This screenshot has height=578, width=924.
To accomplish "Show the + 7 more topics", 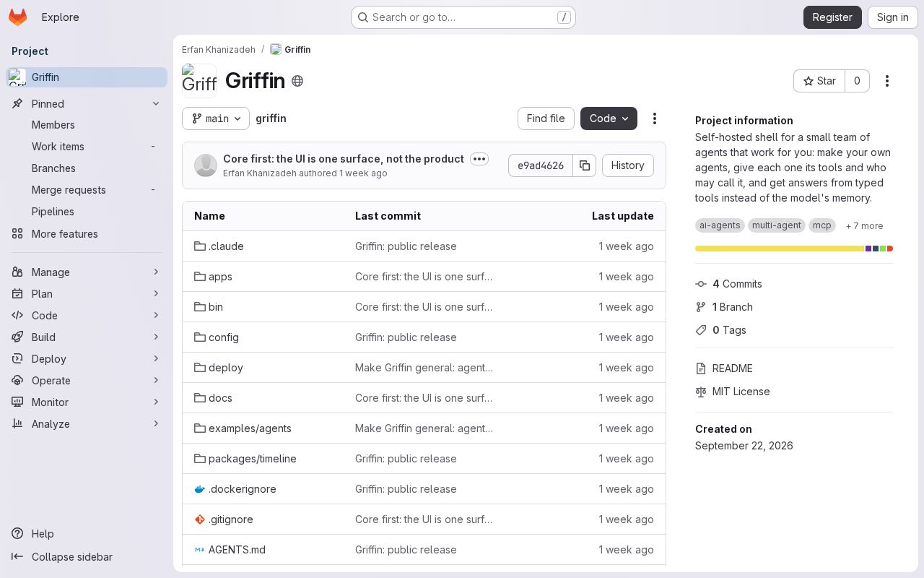I will pyautogui.click(x=864, y=226).
